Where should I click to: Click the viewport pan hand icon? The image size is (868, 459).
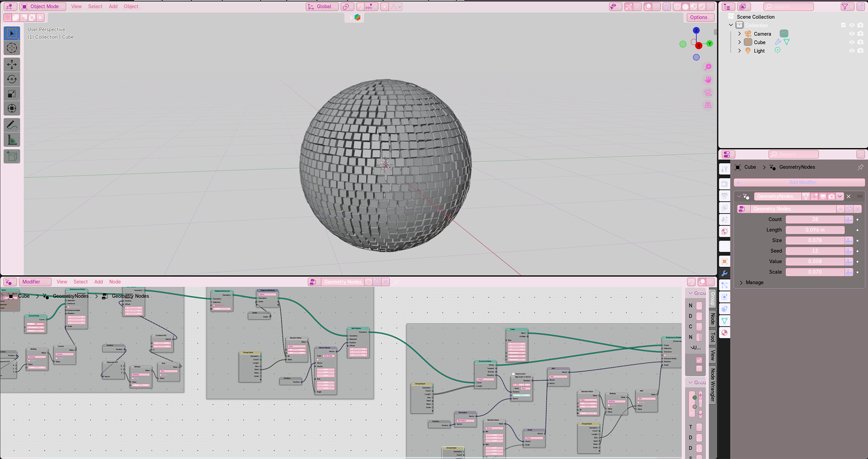(708, 80)
